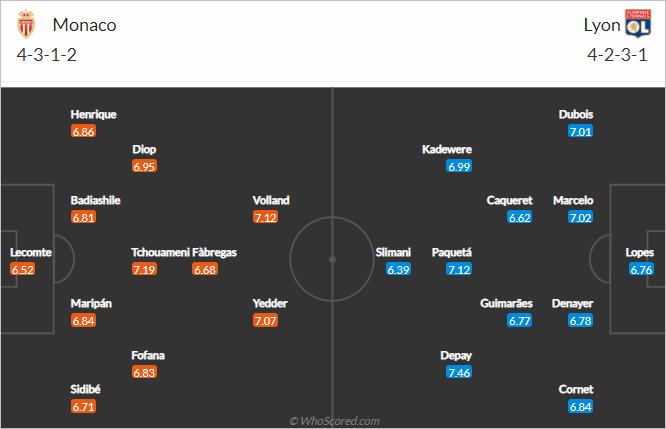The image size is (666, 429).
Task: Select Depay's 7.46 rating badge
Action: [x=459, y=373]
